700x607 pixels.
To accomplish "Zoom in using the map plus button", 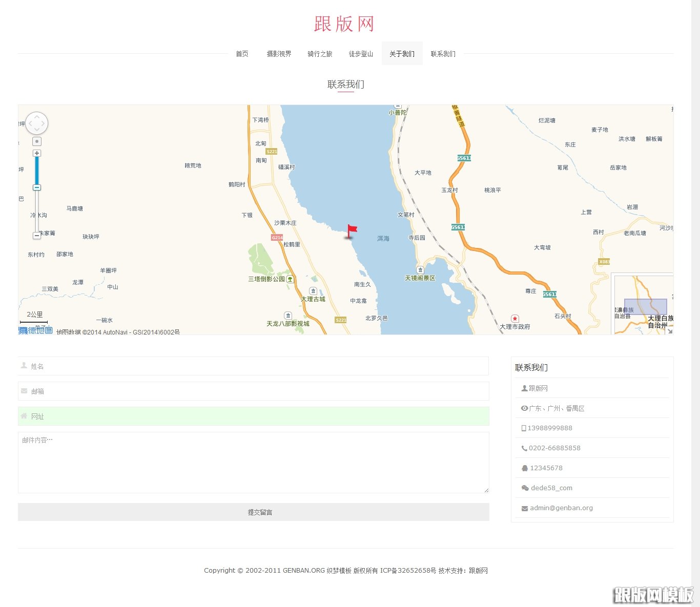I will click(37, 153).
